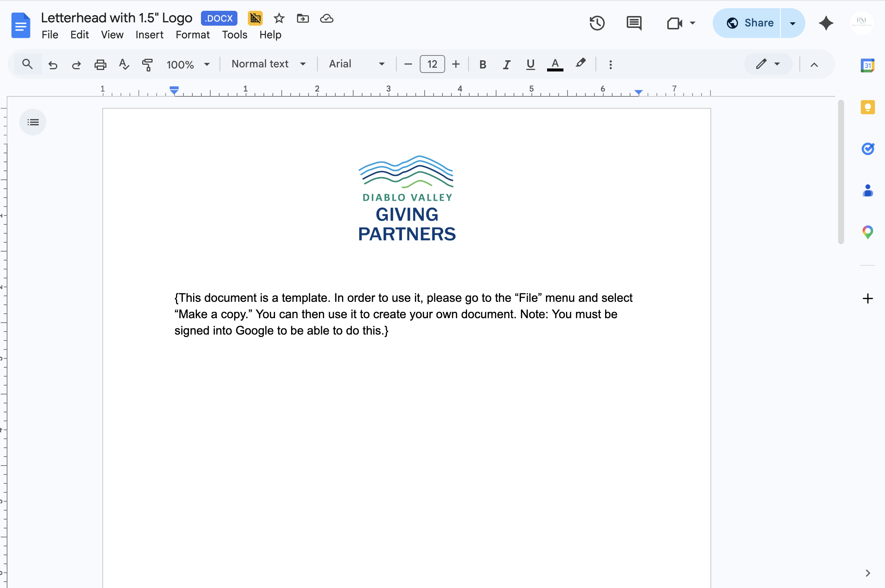Viewport: 885px width, 588px height.
Task: Open the comments panel icon
Action: click(x=634, y=23)
